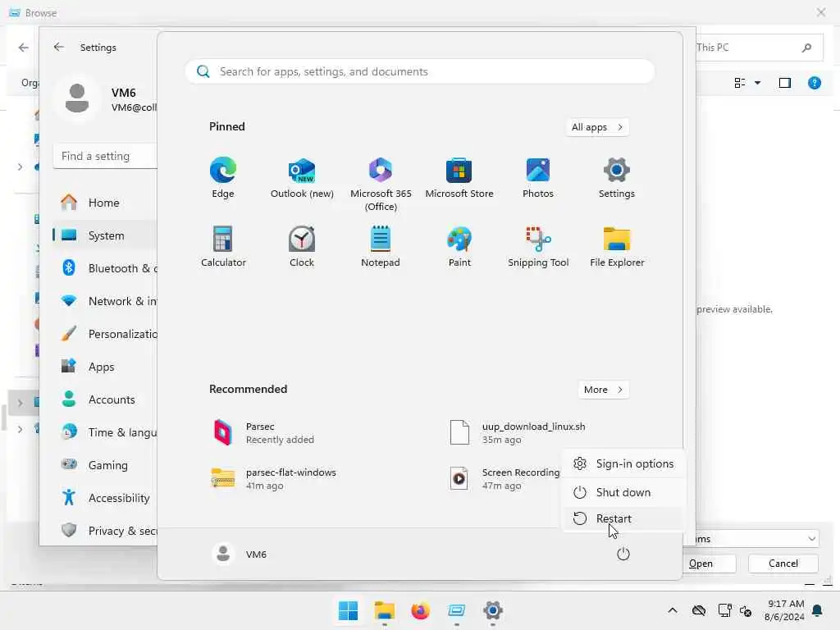The image size is (840, 630).
Task: Show hidden tray icons chevron
Action: tap(673, 610)
